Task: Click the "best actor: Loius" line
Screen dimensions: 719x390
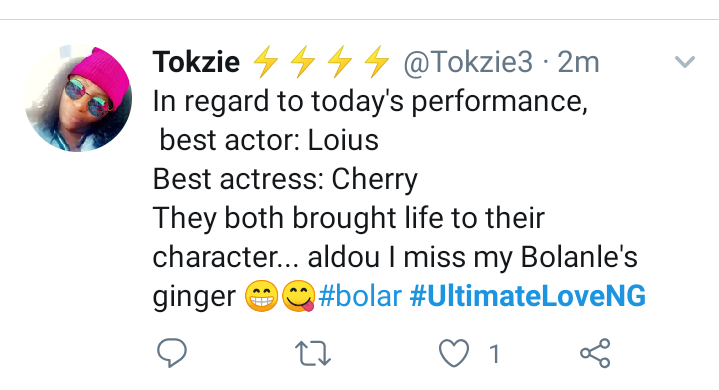Action: [x=269, y=140]
